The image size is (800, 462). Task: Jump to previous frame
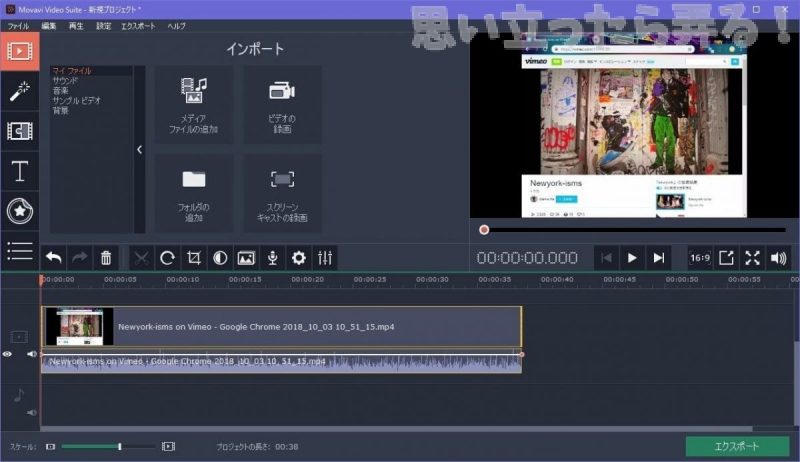click(x=606, y=258)
